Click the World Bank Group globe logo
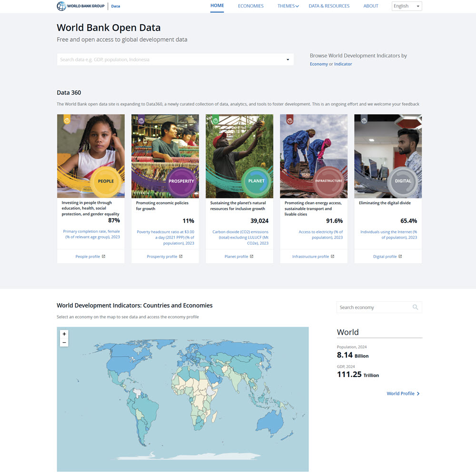476x476 pixels. pyautogui.click(x=61, y=6)
